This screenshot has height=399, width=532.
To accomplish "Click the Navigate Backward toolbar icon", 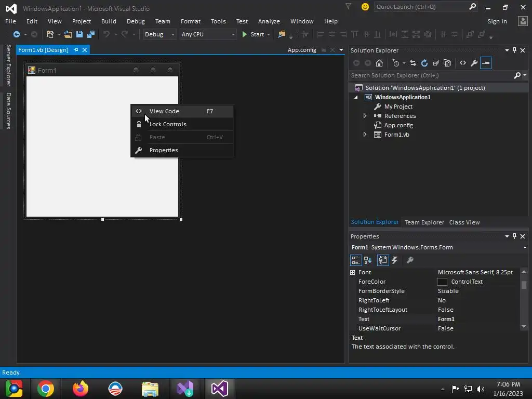I will (16, 34).
